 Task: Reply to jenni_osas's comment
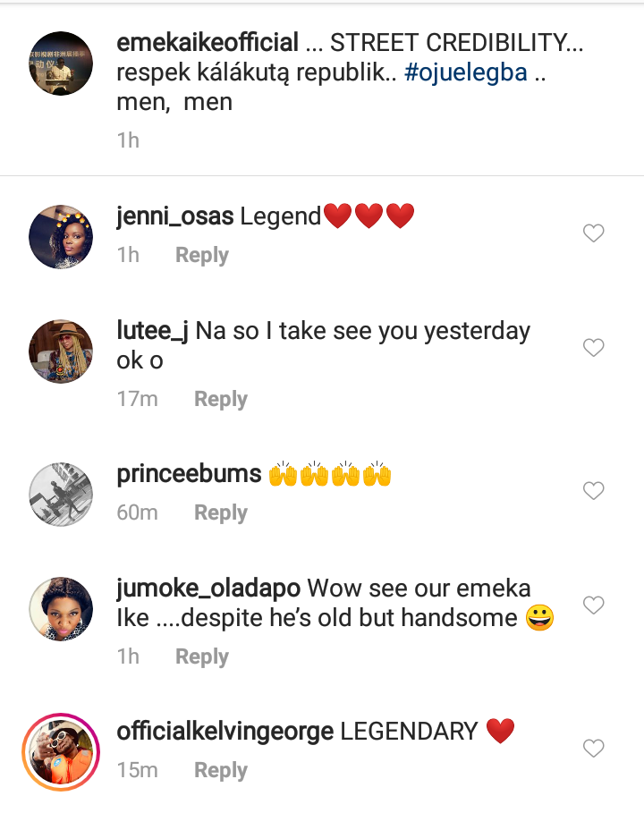click(202, 255)
